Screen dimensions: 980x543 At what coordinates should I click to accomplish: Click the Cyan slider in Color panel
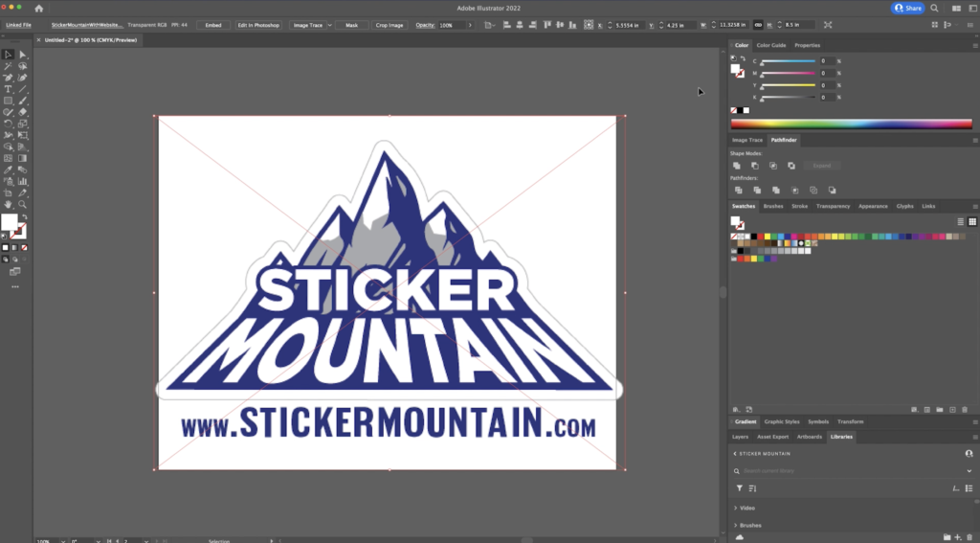coord(789,61)
